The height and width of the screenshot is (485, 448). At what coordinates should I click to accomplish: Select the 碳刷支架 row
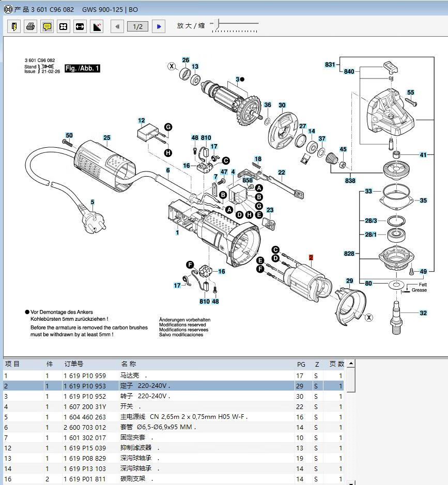[x=173, y=479]
